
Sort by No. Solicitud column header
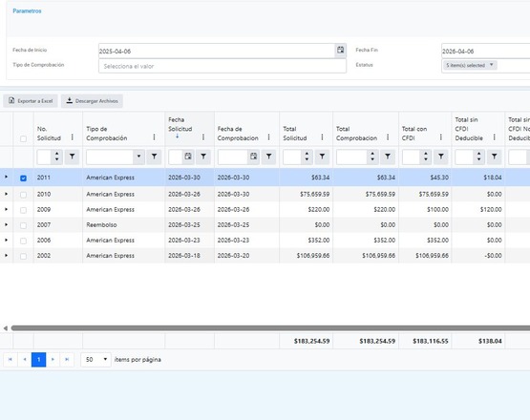pyautogui.click(x=49, y=134)
